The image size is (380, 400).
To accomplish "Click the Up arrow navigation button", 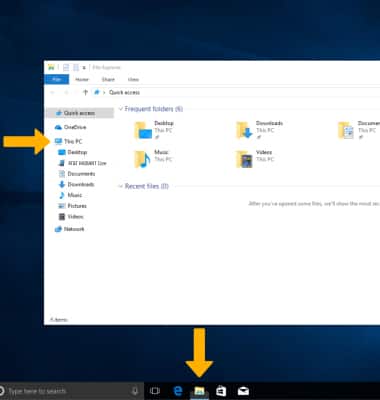I will pyautogui.click(x=85, y=92).
